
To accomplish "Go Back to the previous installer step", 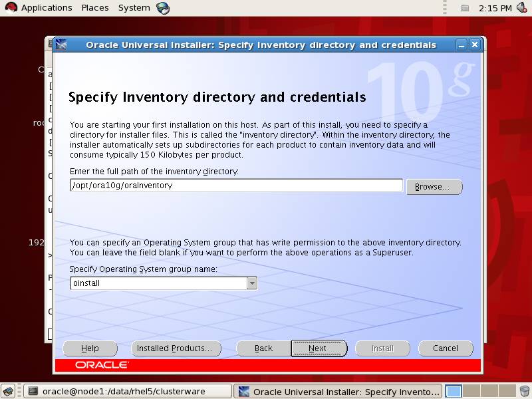I will click(263, 348).
